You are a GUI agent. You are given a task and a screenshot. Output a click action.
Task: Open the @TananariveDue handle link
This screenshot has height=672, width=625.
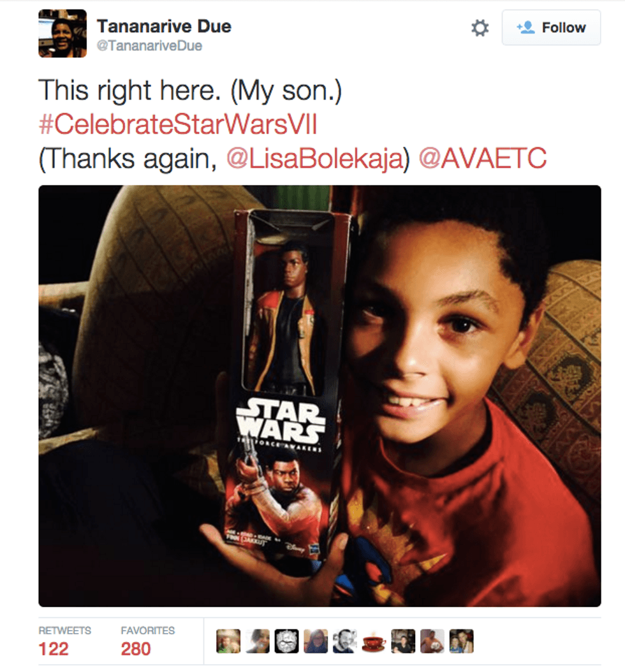[150, 46]
